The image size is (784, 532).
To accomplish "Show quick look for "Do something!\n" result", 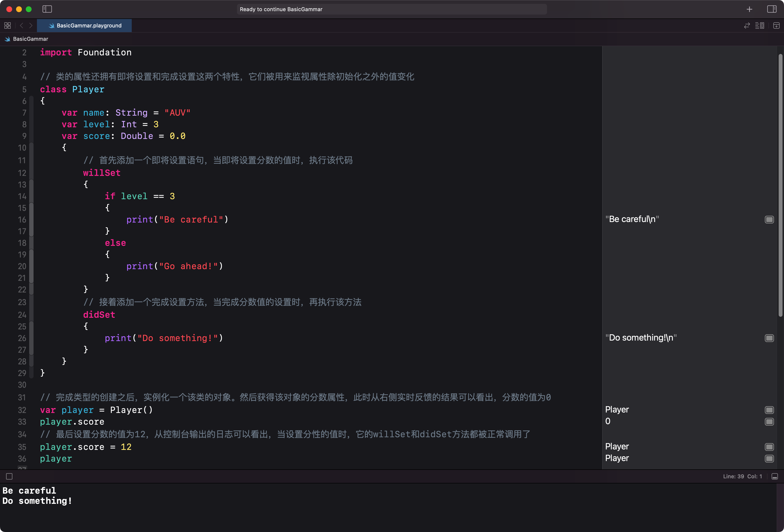I will [769, 338].
